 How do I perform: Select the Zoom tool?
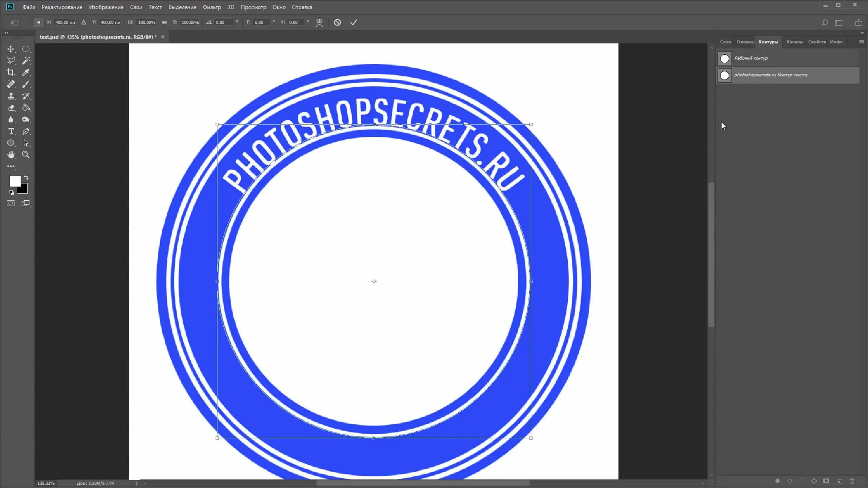26,155
